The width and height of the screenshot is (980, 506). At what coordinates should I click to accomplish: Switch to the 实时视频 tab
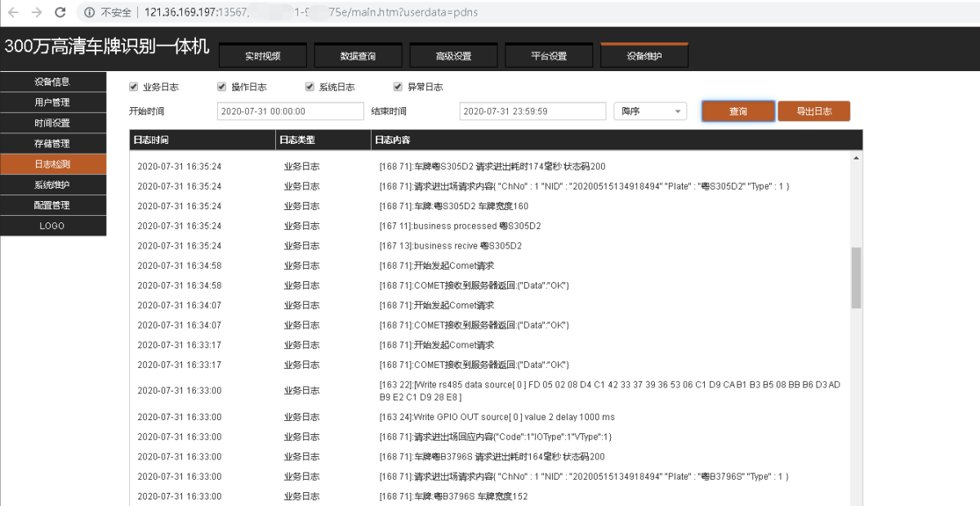click(263, 56)
